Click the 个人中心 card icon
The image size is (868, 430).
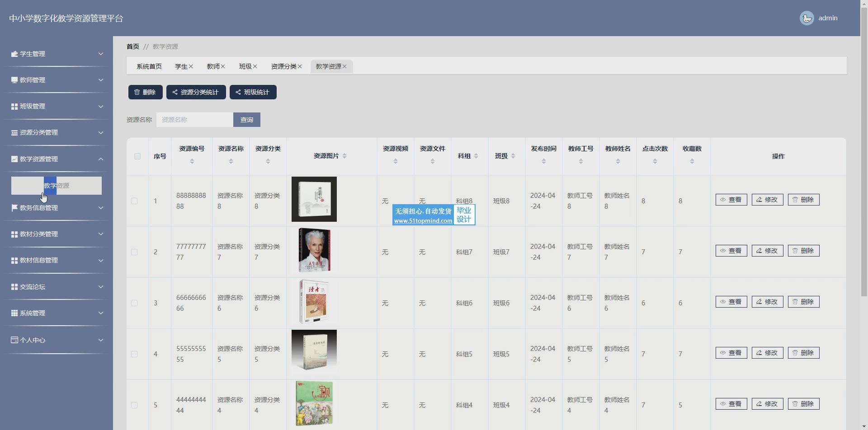(x=14, y=340)
